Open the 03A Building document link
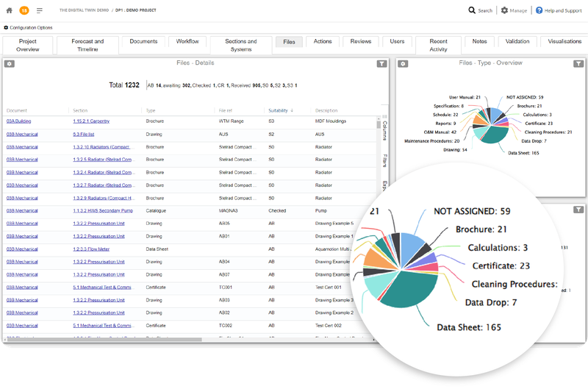This screenshot has width=588, height=389. click(x=19, y=121)
